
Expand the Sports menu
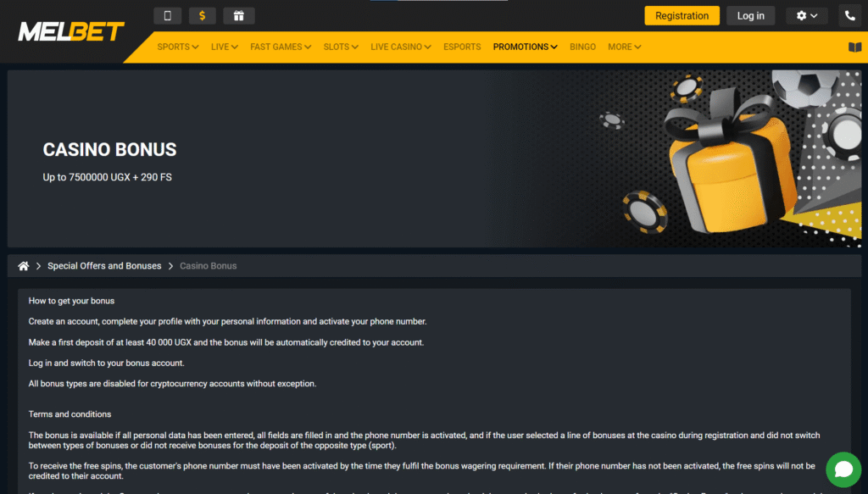point(178,47)
